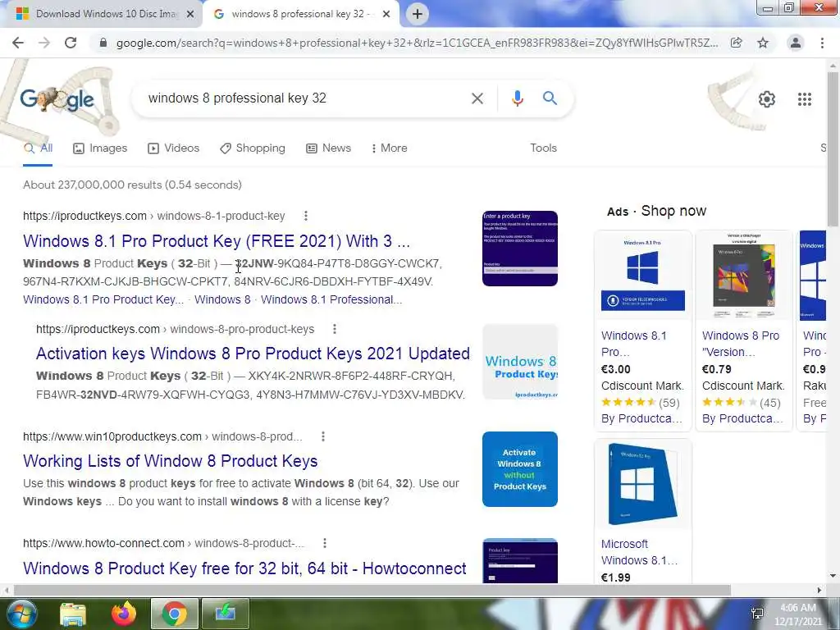Image resolution: width=840 pixels, height=630 pixels.
Task: Follow the Windows 8.1 Professional... sitelink
Action: point(331,299)
